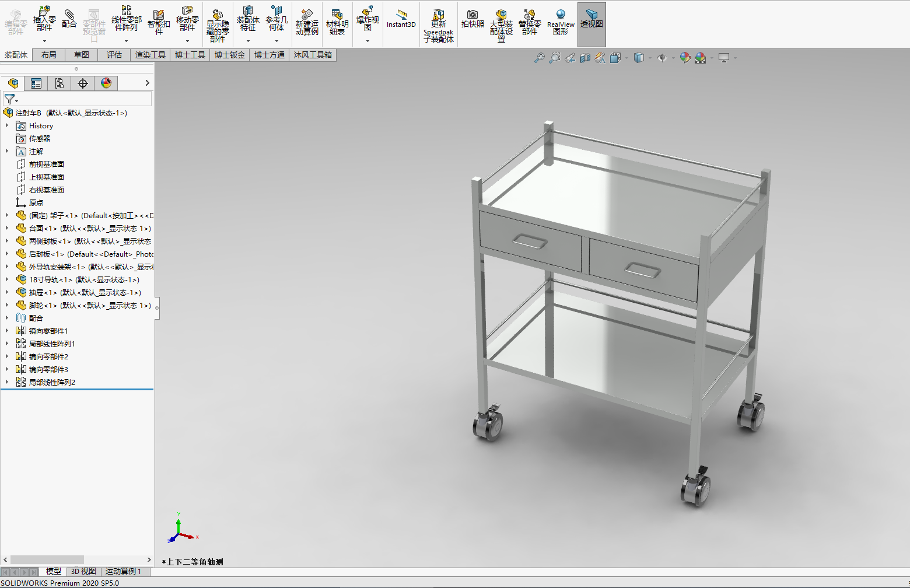
Task: Take a 拍快照 snapshot
Action: tap(473, 19)
